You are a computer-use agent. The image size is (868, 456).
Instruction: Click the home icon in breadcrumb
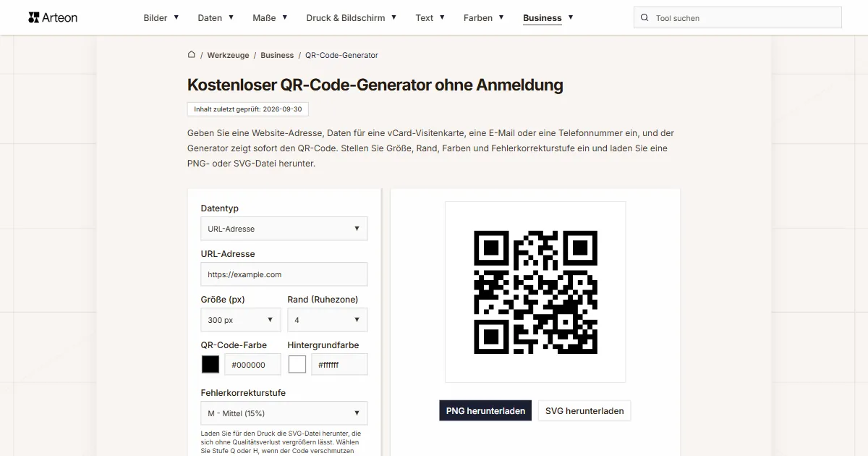(x=192, y=54)
